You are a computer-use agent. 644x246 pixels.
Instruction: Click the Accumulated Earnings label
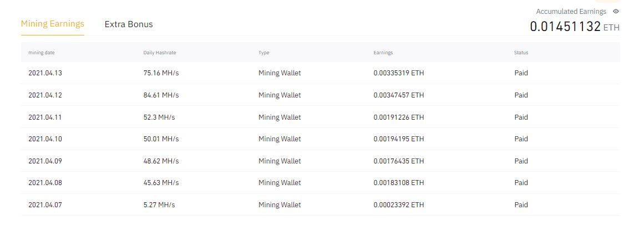tap(571, 12)
